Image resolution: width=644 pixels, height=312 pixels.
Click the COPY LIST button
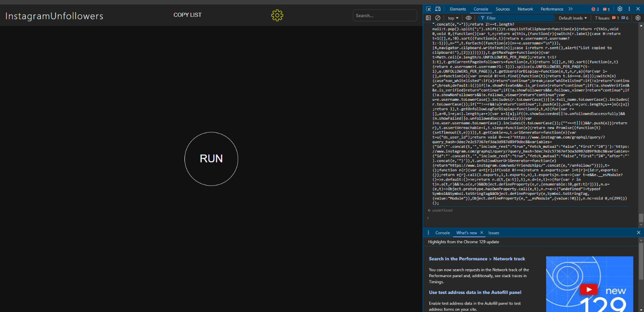click(x=187, y=15)
